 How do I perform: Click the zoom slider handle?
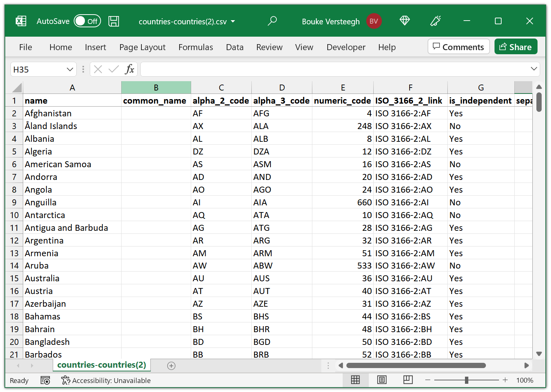[x=466, y=380]
